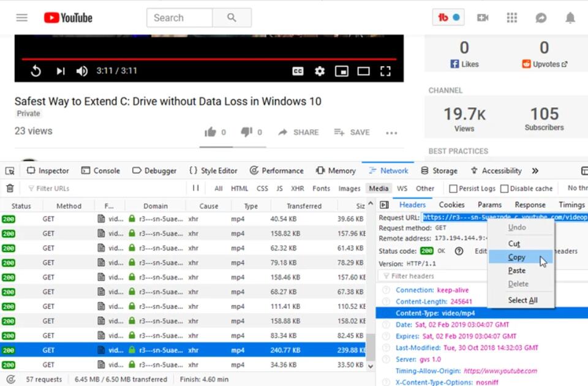Viewport: 588px width, 386px height.
Task: Open YouTube notifications bell
Action: (570, 18)
